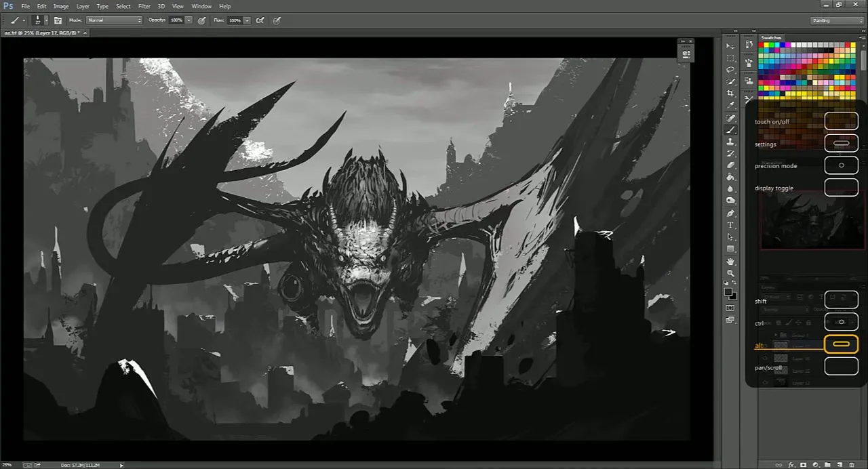Toggle the precision mode button

(841, 165)
